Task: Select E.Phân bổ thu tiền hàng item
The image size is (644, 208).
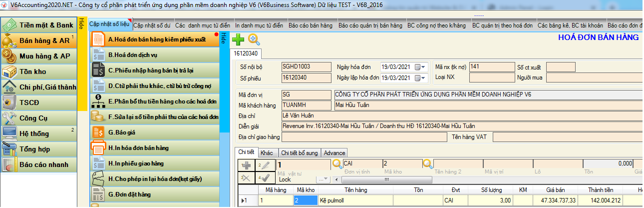Action: coord(155,101)
